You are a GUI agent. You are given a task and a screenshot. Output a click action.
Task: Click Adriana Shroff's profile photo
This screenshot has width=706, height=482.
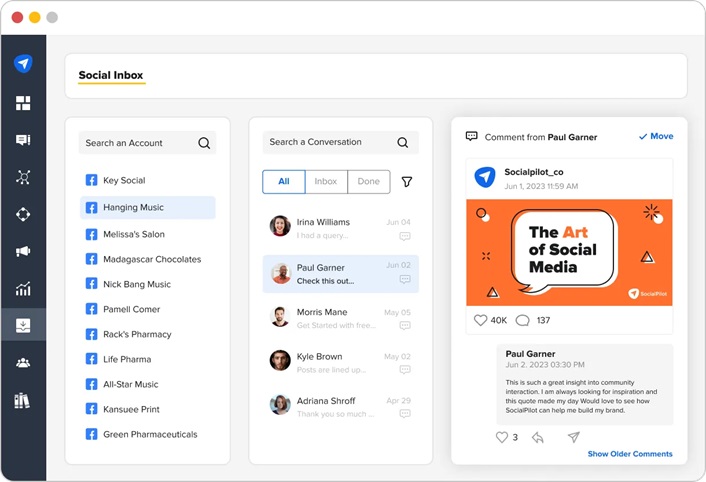pos(280,405)
